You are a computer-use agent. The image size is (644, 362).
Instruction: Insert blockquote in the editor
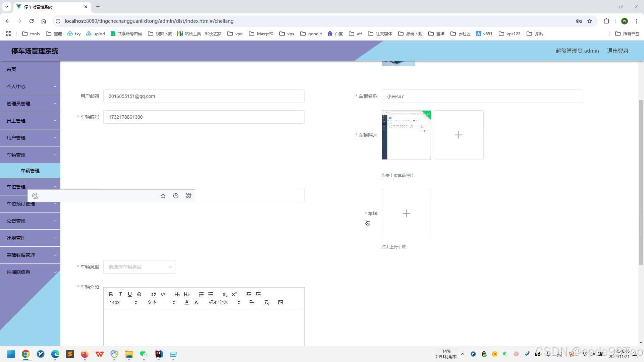point(153,294)
